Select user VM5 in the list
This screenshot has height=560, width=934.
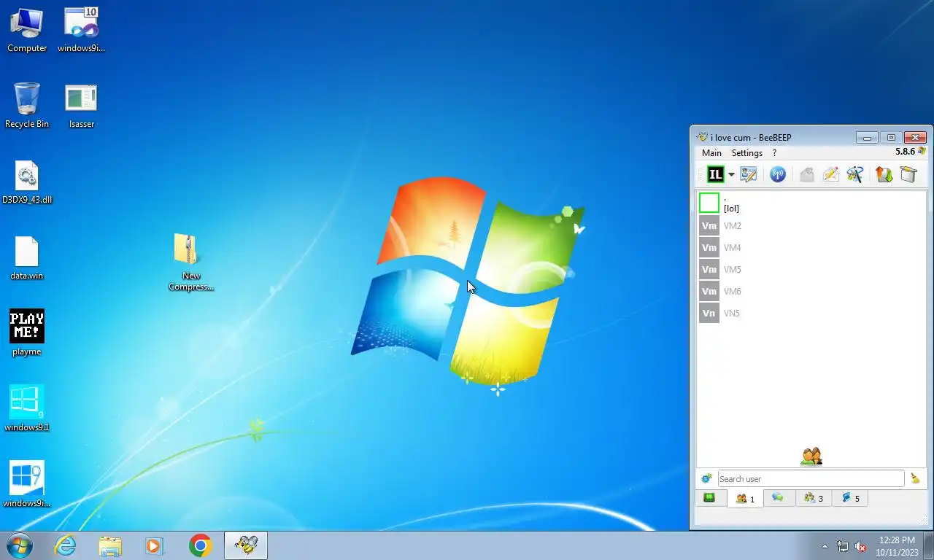[811, 270]
